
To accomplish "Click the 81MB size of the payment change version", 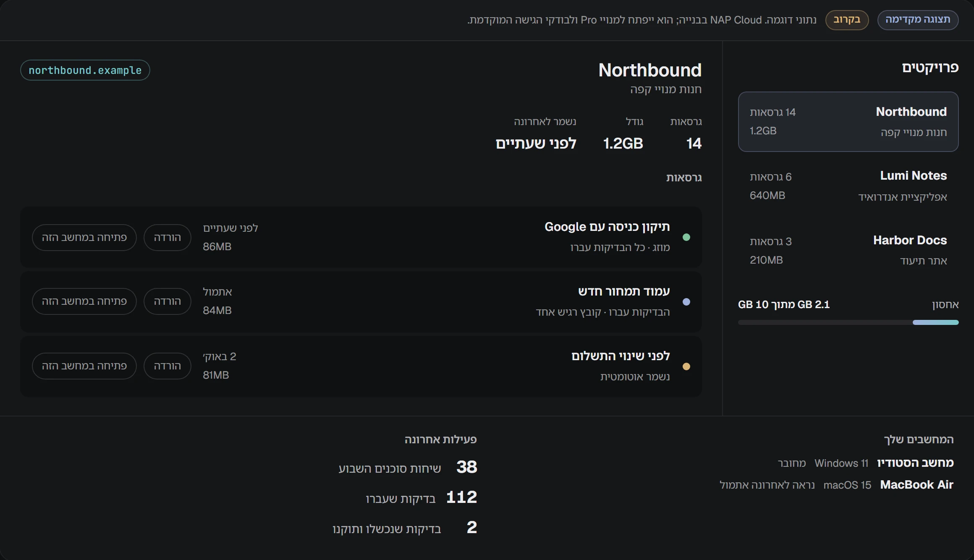I will 216,375.
